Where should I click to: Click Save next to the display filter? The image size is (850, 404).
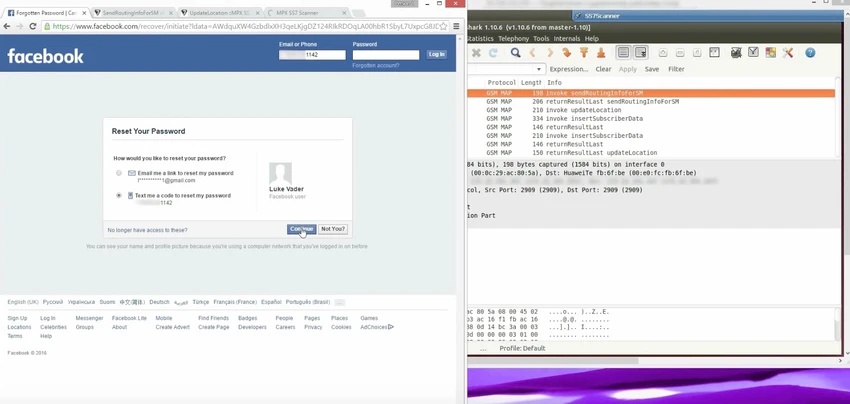(652, 69)
